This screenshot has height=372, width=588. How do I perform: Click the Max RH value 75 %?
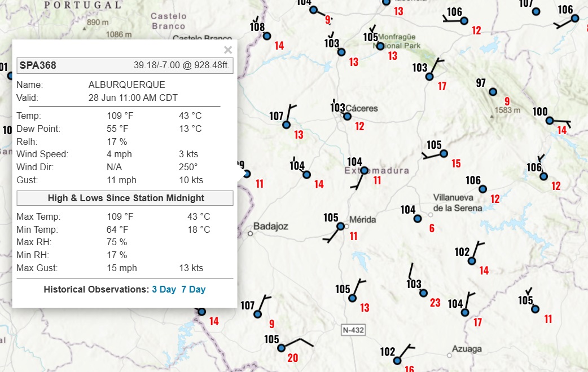[117, 242]
